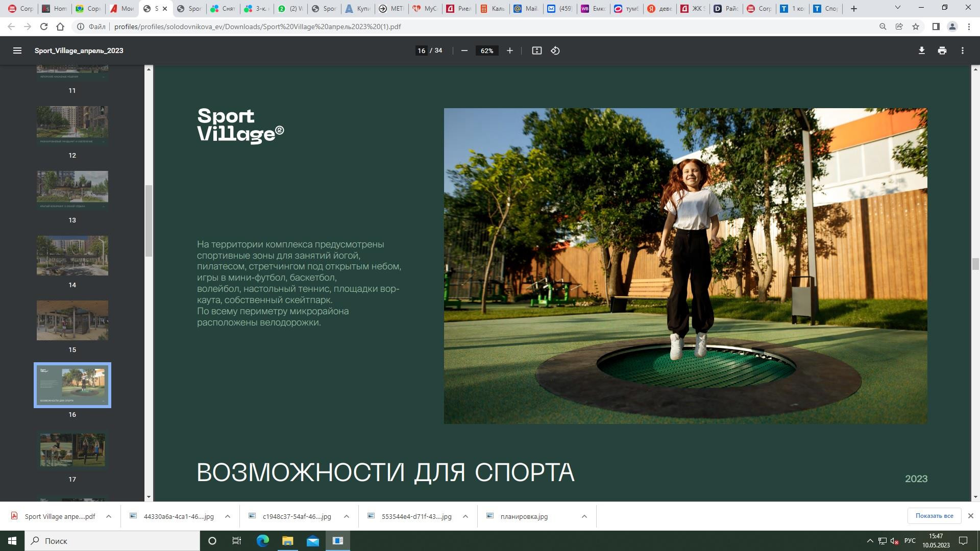980x551 pixels.
Task: Open the PDF viewer more actions menu
Action: (962, 51)
